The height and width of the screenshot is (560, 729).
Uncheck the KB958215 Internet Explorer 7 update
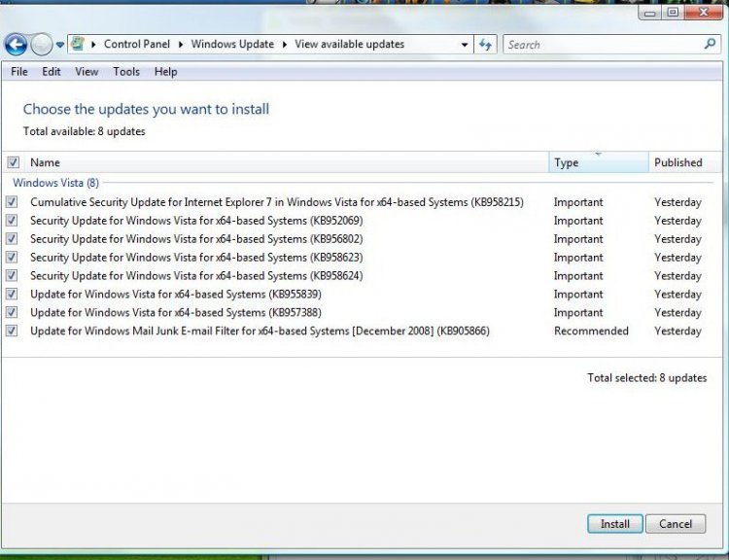click(x=12, y=202)
